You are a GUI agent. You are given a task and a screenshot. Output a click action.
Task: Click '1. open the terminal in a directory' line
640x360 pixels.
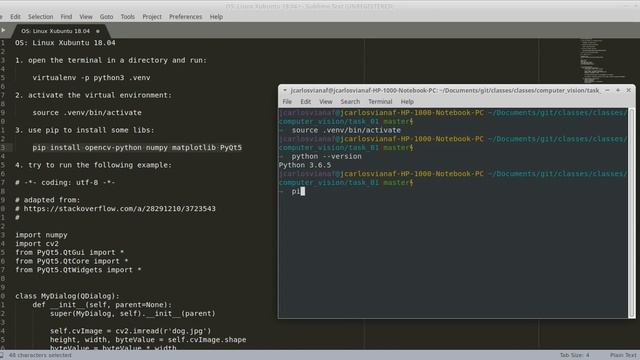(x=111, y=60)
